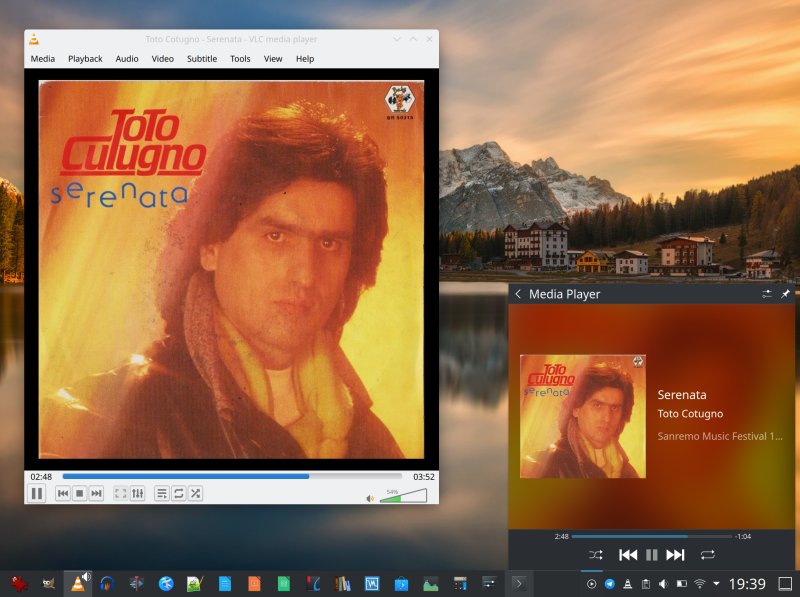Open the Help menu in VLC
800x597 pixels.
(x=305, y=59)
